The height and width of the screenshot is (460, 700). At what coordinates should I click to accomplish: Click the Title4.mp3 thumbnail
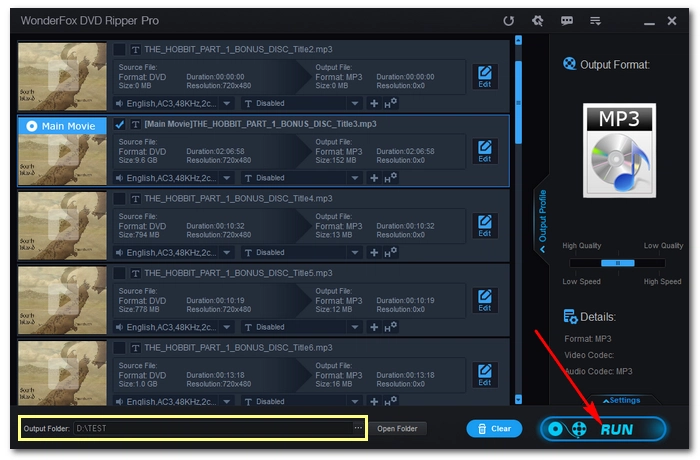tap(62, 226)
